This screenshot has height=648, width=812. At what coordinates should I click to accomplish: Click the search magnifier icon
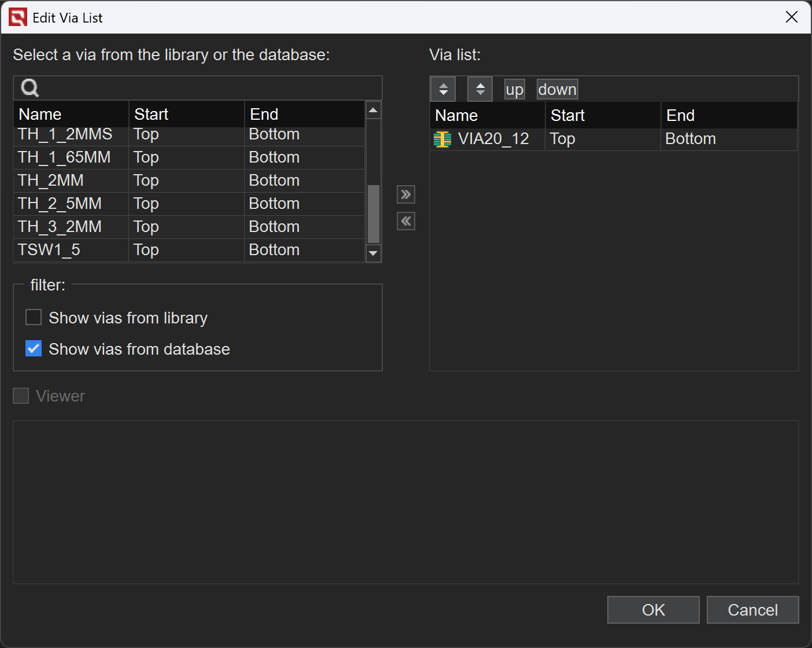coord(29,88)
